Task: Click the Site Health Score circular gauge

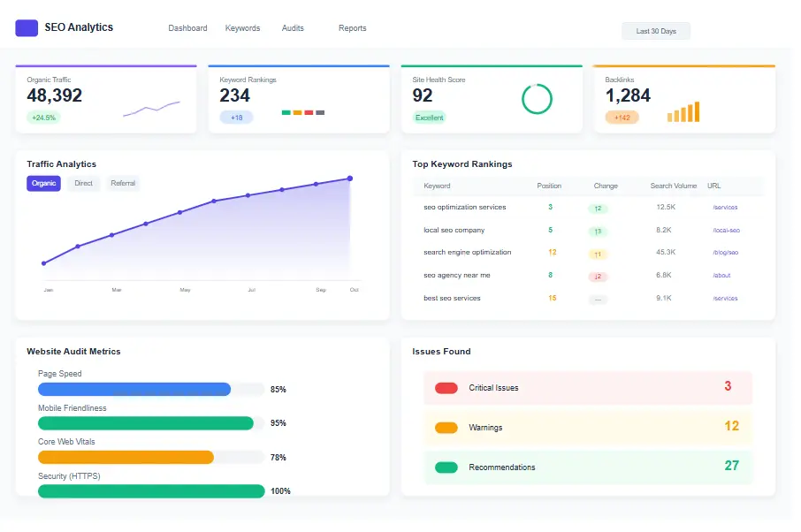Action: click(x=537, y=101)
